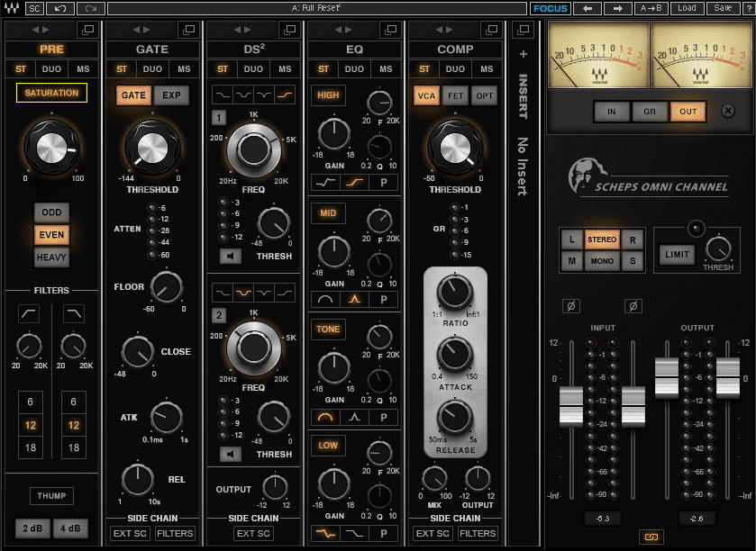Image resolution: width=756 pixels, height=551 pixels.
Task: Click the module move arrows in the GATE header
Action: click(141, 30)
